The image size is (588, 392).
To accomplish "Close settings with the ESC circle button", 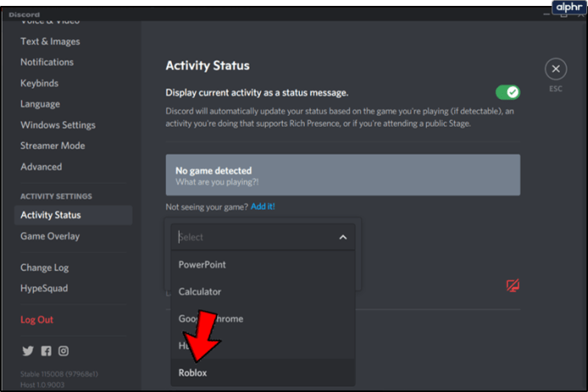I will 556,69.
